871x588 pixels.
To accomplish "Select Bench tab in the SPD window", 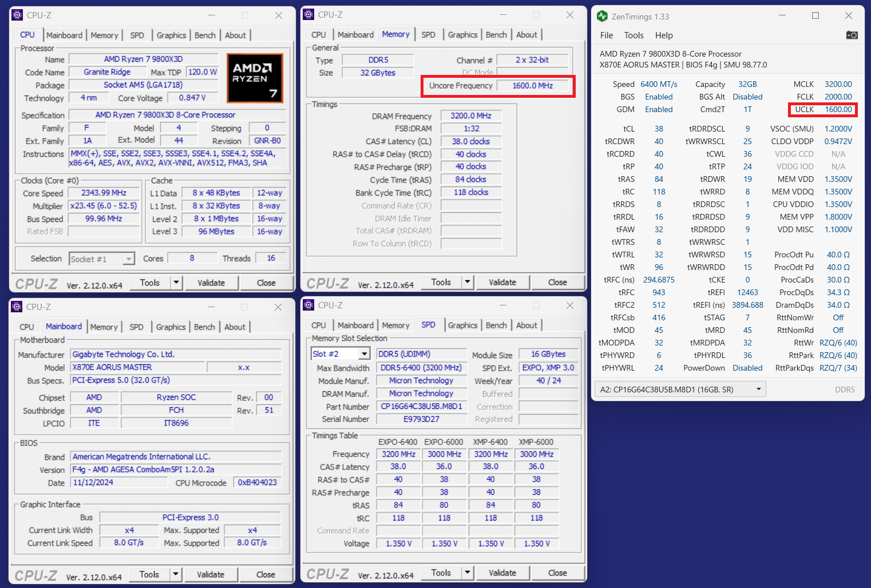I will coord(496,325).
